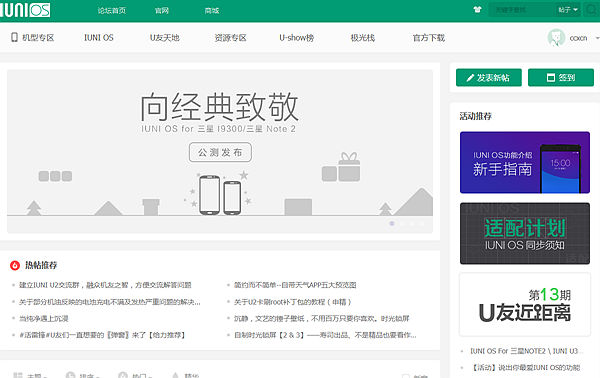Open the #活雷锋# 弹窗 post
Image resolution: width=600 pixels, height=378 pixels.
(x=102, y=335)
